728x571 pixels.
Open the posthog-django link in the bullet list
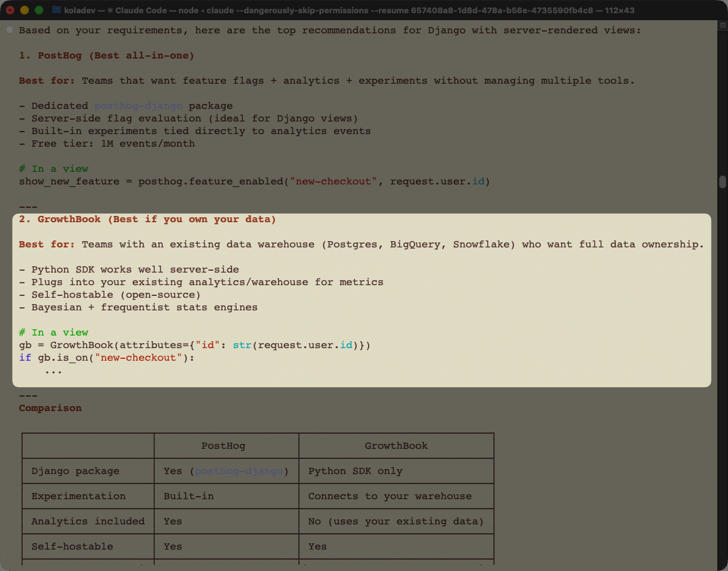tap(138, 106)
